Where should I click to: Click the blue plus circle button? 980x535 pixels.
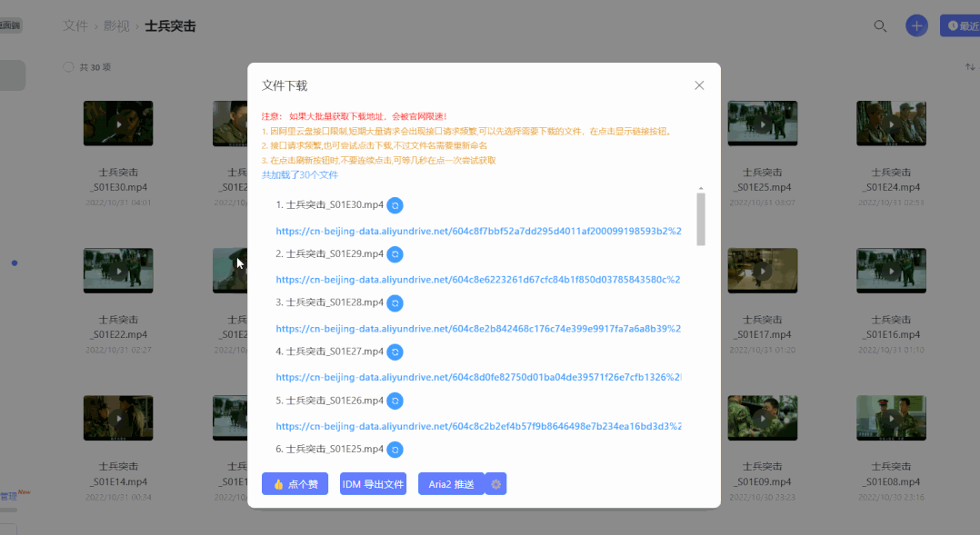coord(915,25)
